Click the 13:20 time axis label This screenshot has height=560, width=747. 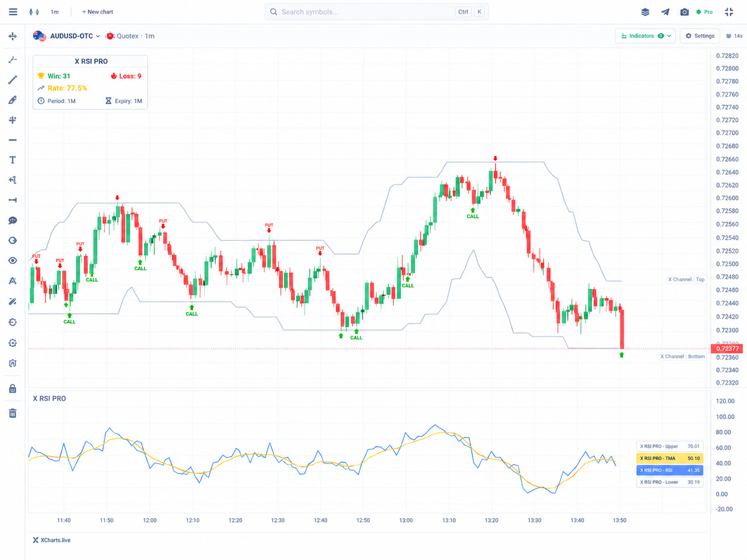[492, 520]
